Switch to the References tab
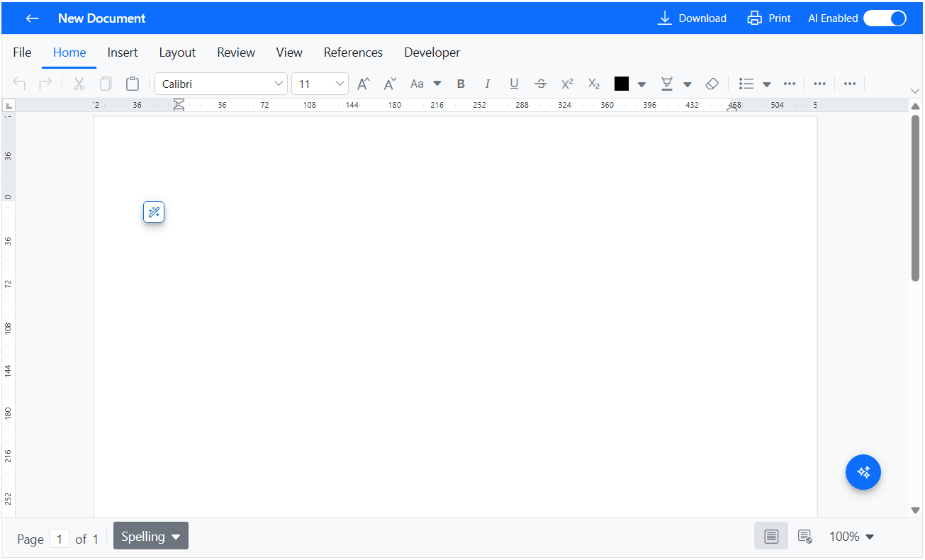Image resolution: width=925 pixels, height=560 pixels. (353, 52)
